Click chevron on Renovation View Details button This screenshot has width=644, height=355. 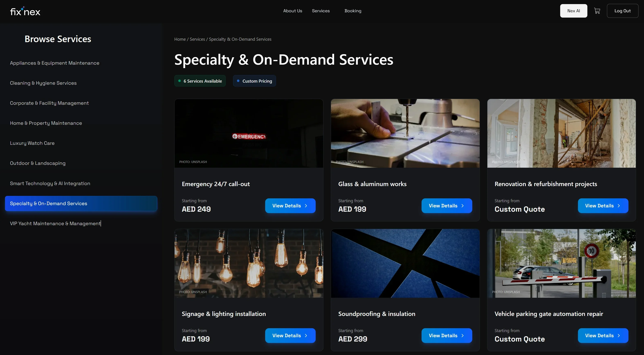tap(619, 206)
